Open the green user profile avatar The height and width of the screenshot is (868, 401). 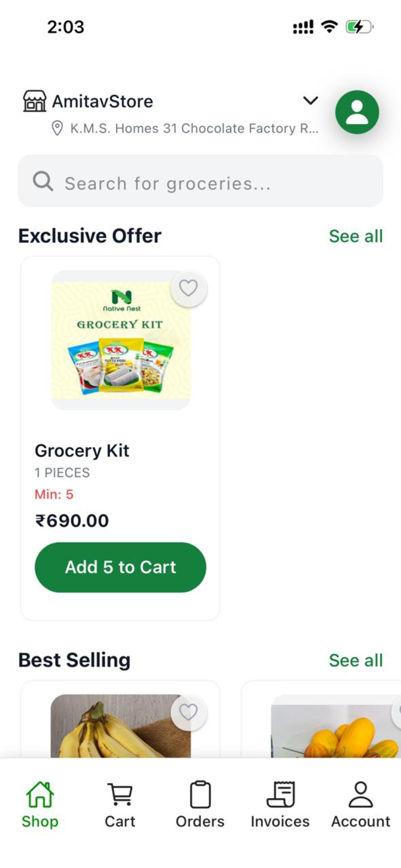coord(357,112)
